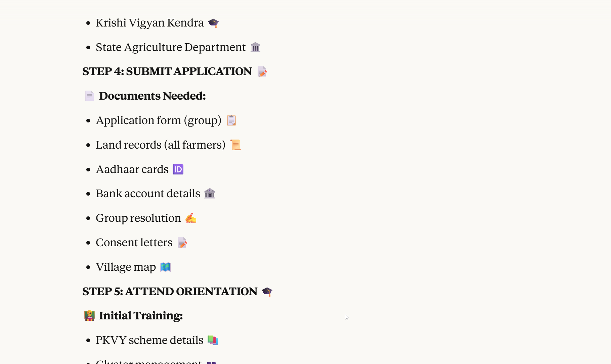Click the Documents Needed subheading text

[x=152, y=96]
